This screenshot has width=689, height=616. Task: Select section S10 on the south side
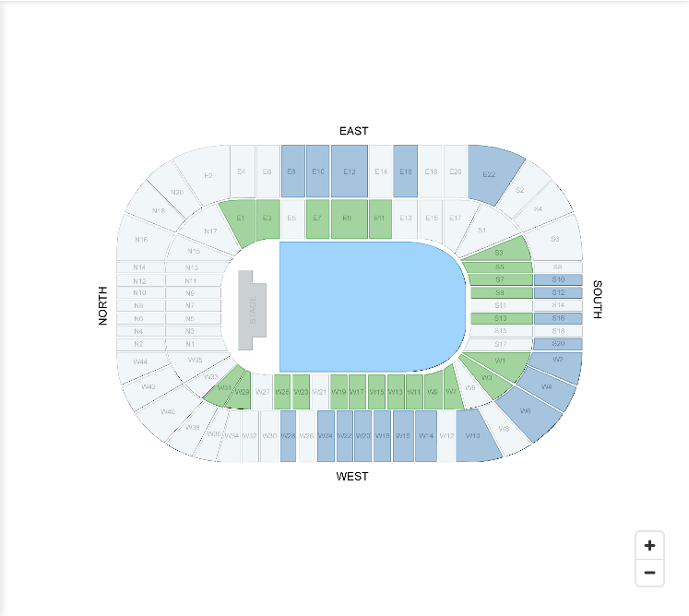pyautogui.click(x=558, y=279)
